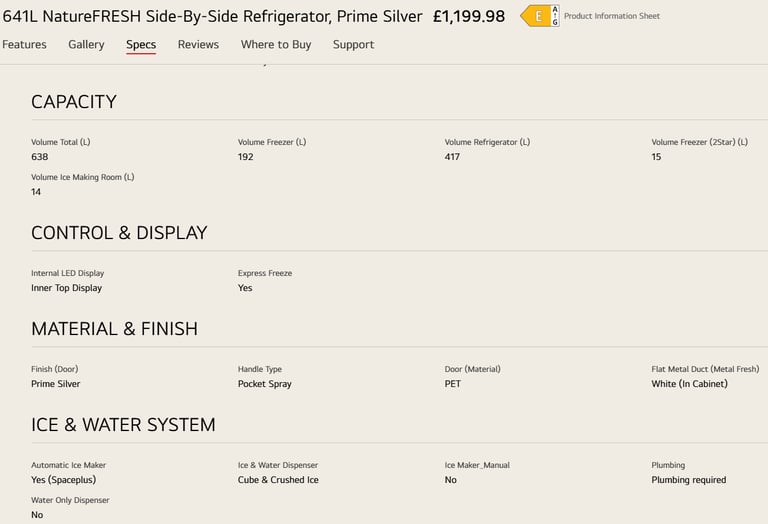Image resolution: width=768 pixels, height=524 pixels.
Task: Open the Product Information Sheet link
Action: 612,16
